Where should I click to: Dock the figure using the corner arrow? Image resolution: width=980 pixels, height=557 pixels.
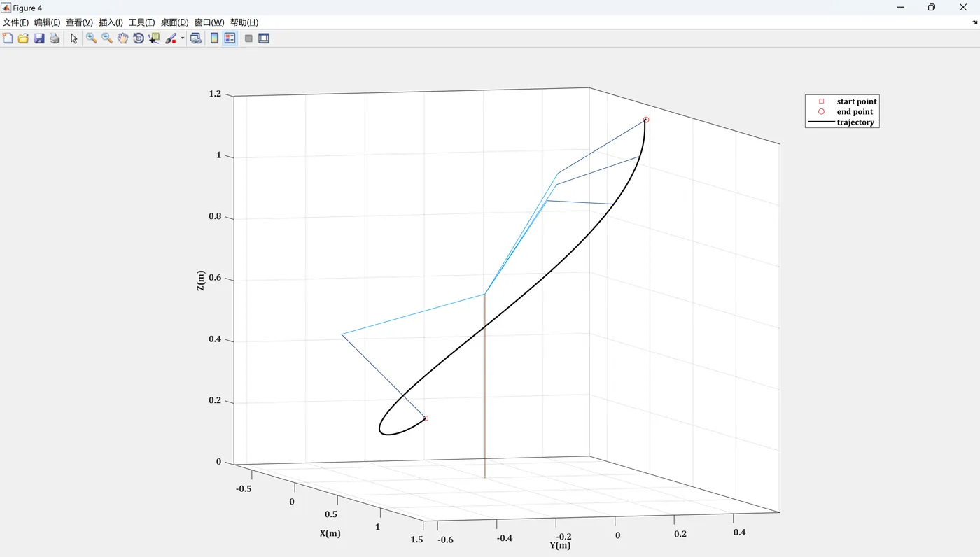pyautogui.click(x=975, y=23)
